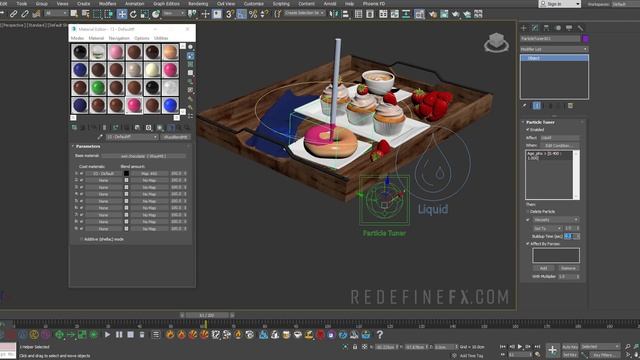Click the Remove button under Affect By Forces
Viewport: 640px width, 360px height.
pos(568,268)
